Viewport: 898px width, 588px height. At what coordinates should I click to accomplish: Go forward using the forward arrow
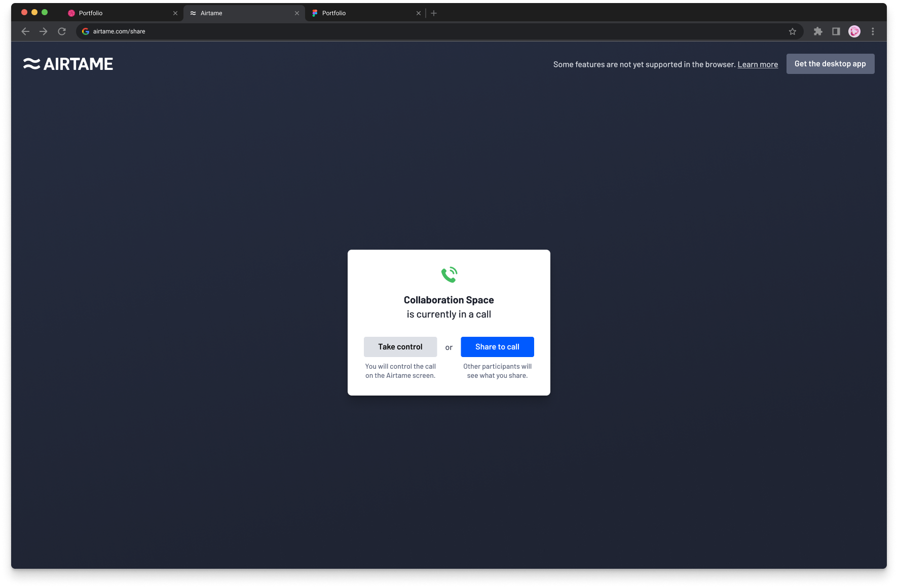(x=44, y=31)
